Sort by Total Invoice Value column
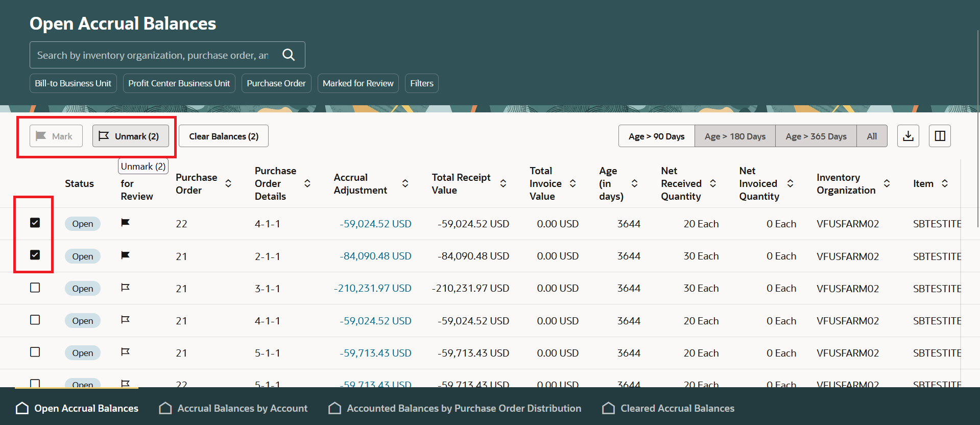This screenshot has height=425, width=980. (x=573, y=183)
